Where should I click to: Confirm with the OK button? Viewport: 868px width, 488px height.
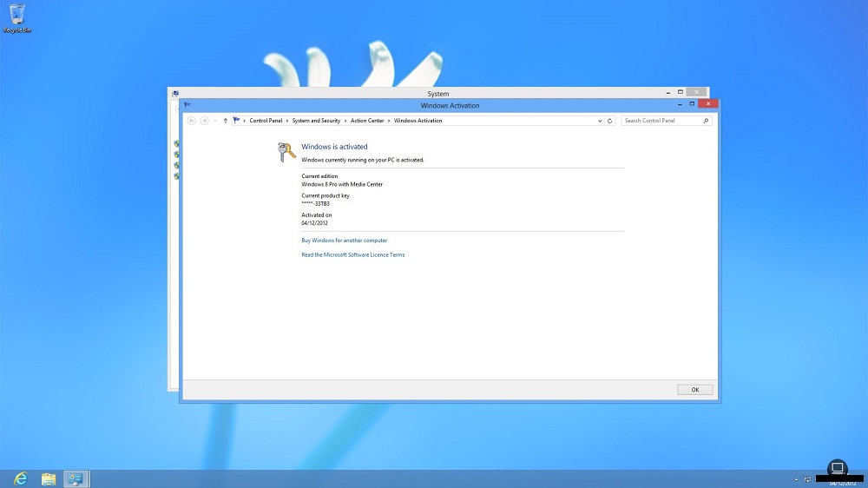pos(695,389)
